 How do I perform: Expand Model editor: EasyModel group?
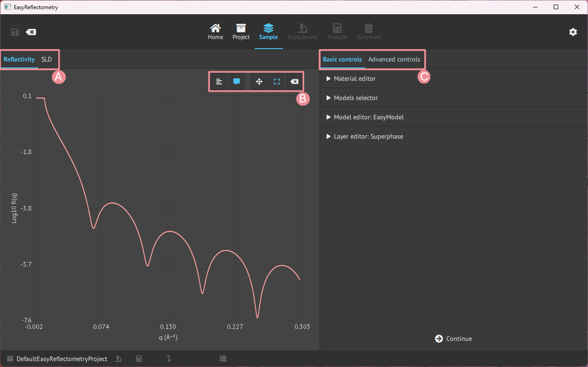tap(368, 117)
